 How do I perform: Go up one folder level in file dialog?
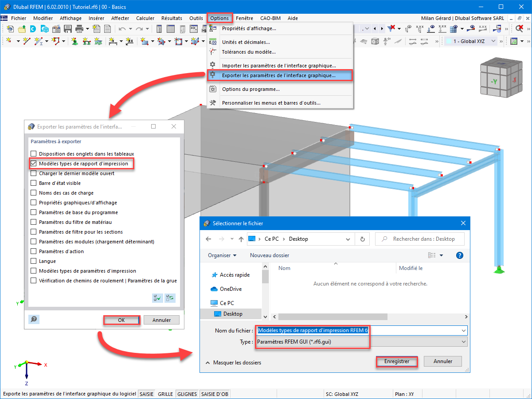point(241,239)
